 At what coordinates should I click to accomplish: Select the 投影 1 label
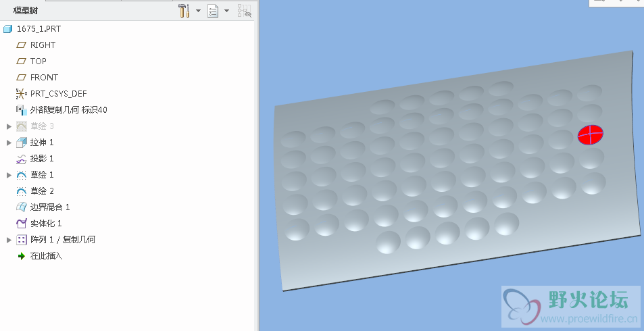pyautogui.click(x=42, y=159)
